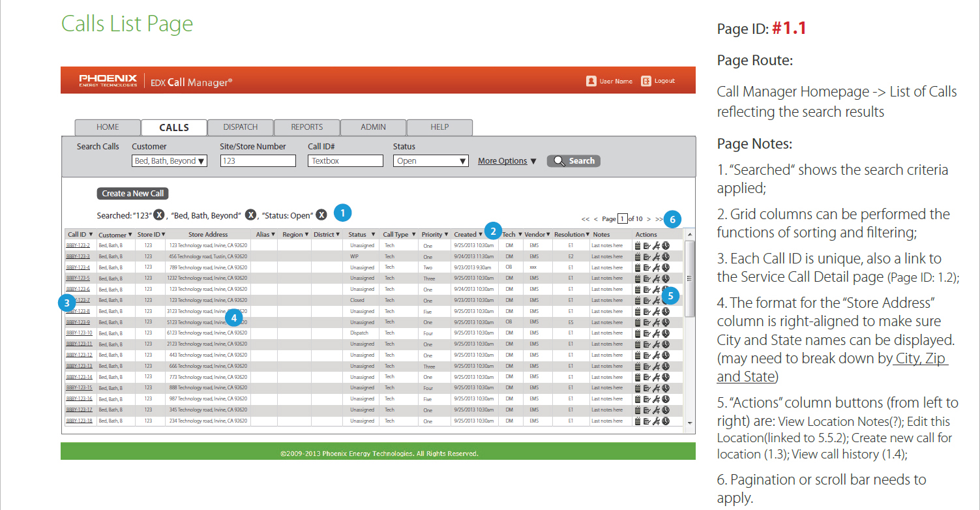The image size is (980, 510).
Task: Click the Site/Store Number input field
Action: point(258,161)
